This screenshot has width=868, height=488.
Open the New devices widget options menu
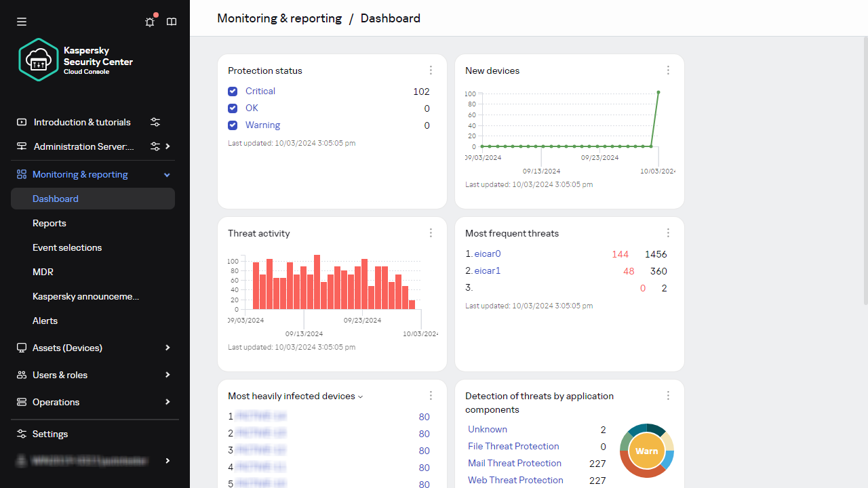(668, 70)
